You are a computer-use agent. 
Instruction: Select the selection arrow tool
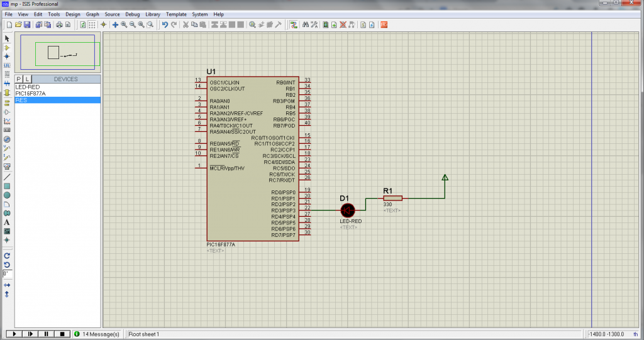pyautogui.click(x=7, y=39)
